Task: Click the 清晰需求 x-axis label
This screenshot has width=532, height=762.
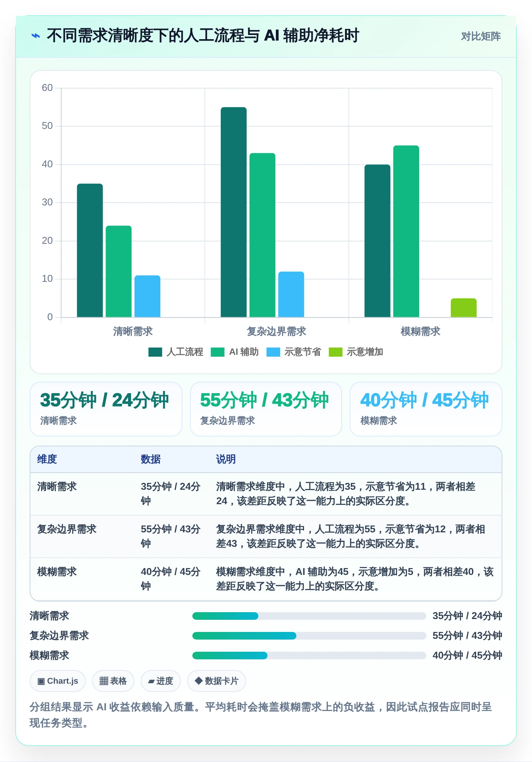Action: point(133,332)
